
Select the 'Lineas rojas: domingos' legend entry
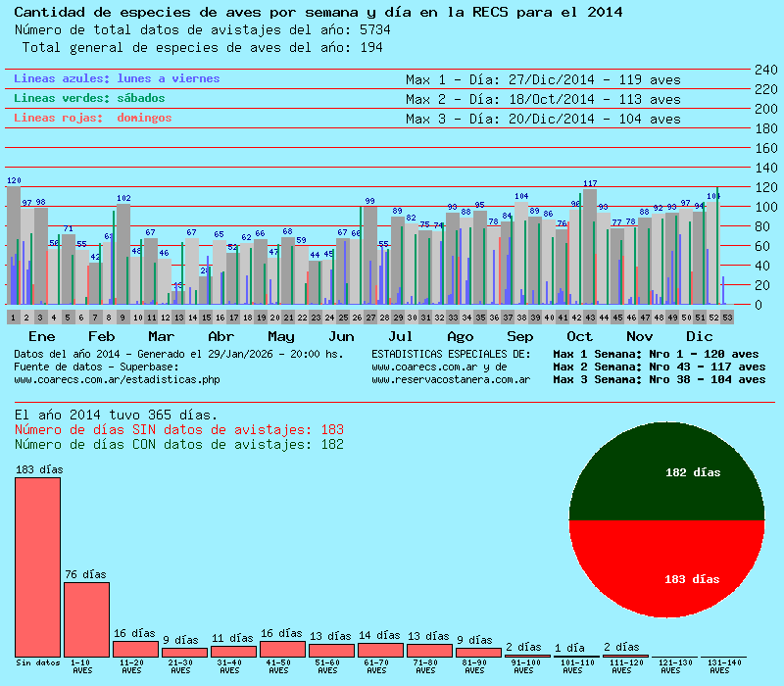tap(92, 118)
